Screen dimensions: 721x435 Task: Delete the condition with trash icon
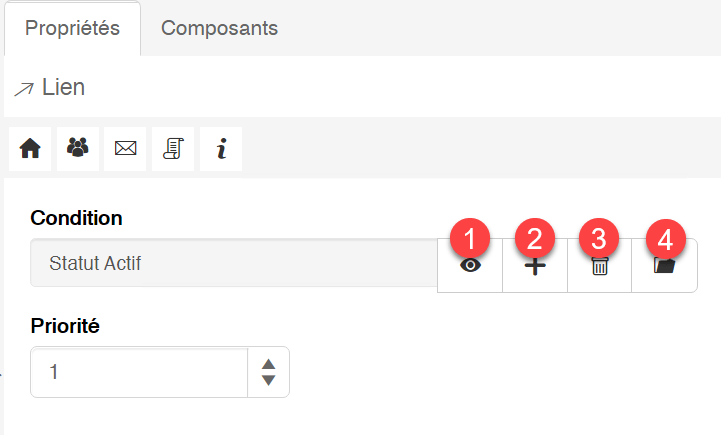[599, 267]
